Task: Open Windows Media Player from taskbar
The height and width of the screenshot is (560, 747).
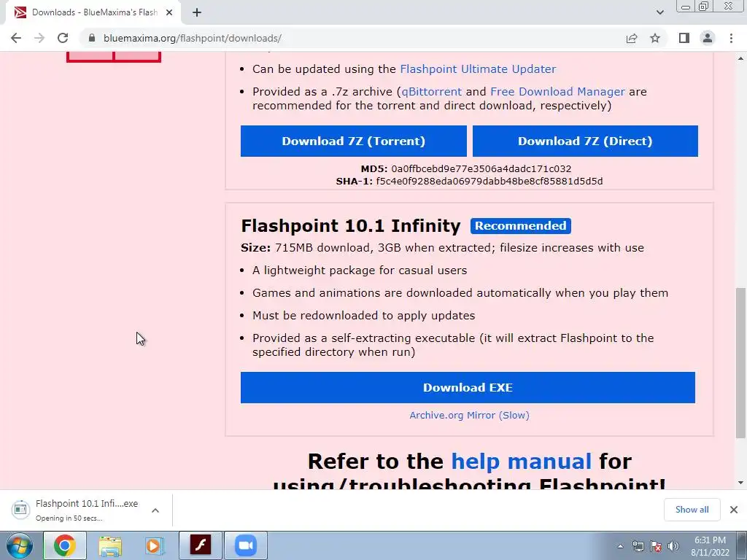Action: click(155, 545)
